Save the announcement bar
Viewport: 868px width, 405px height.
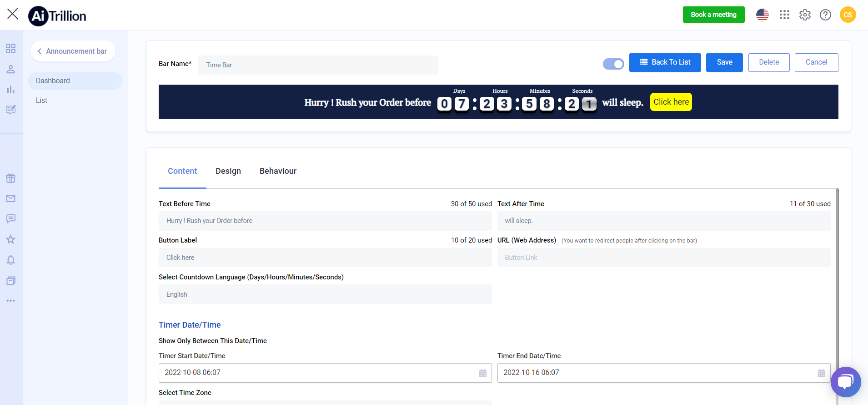tap(724, 62)
